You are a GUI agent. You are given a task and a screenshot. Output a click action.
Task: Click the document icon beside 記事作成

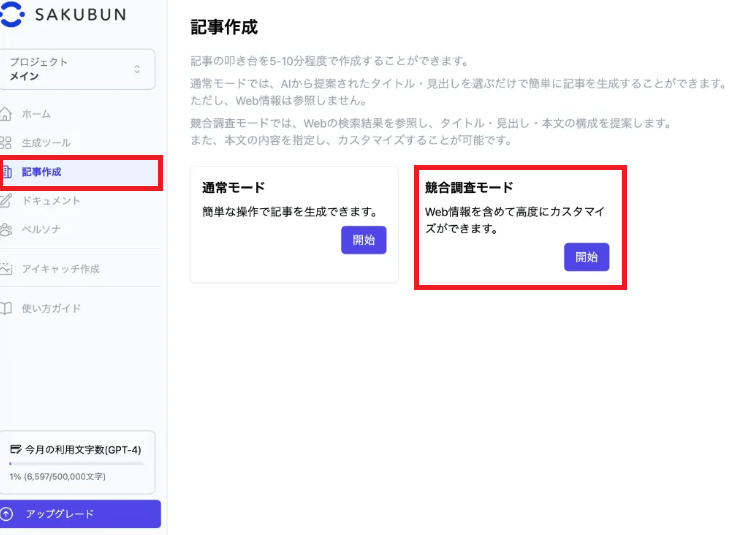click(7, 172)
